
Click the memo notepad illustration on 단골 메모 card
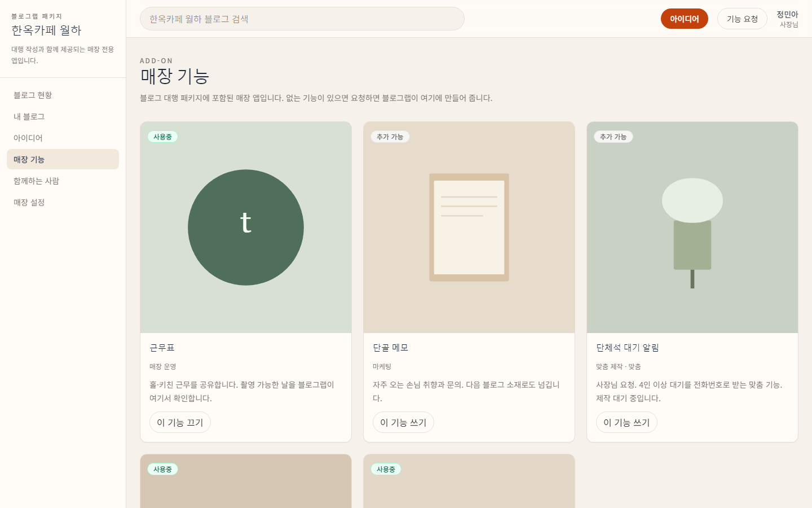point(469,227)
